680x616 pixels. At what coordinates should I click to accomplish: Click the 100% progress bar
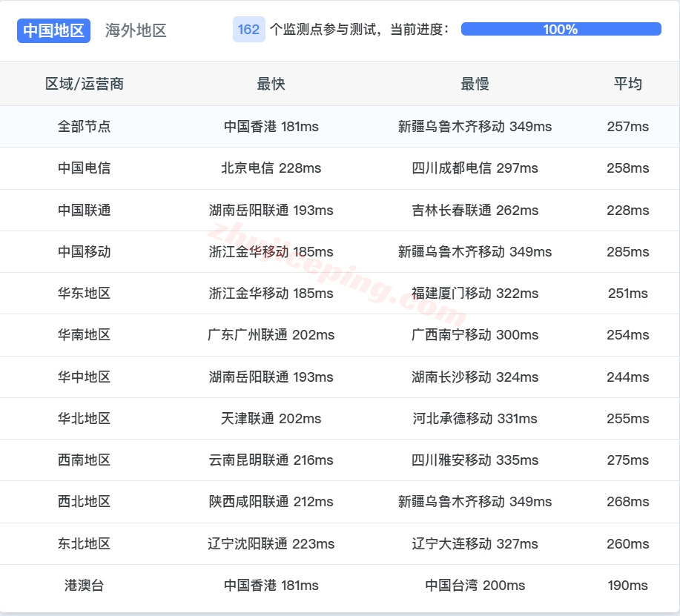560,30
